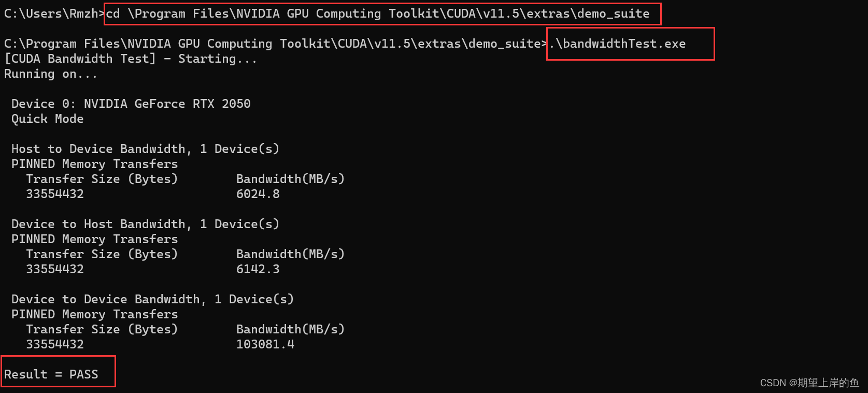Click the Quick Mode text line
The height and width of the screenshot is (393, 868).
coord(48,119)
